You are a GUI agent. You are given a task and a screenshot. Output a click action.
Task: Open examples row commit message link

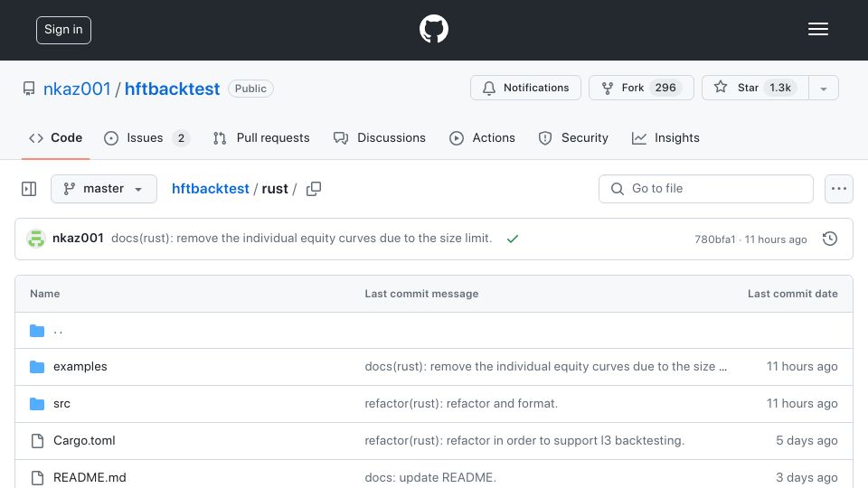click(x=546, y=366)
